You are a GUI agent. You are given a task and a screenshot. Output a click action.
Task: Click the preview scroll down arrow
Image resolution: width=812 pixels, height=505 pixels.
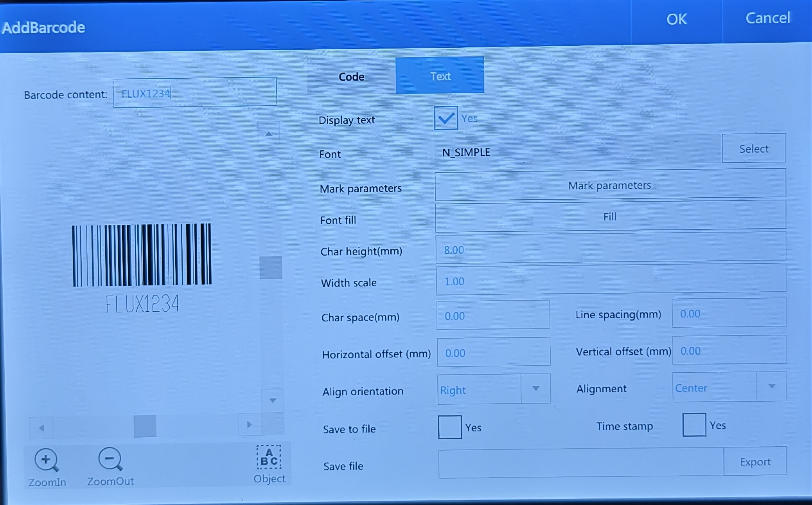click(273, 400)
